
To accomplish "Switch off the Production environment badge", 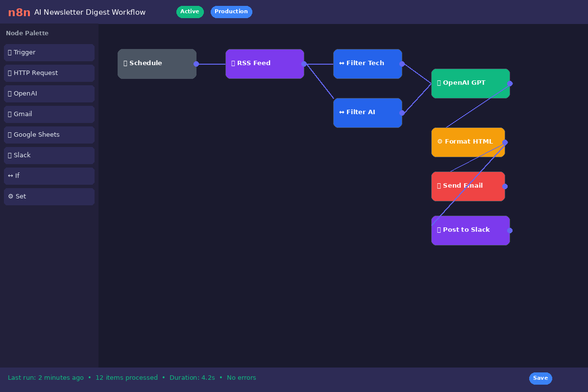I will coord(231,12).
